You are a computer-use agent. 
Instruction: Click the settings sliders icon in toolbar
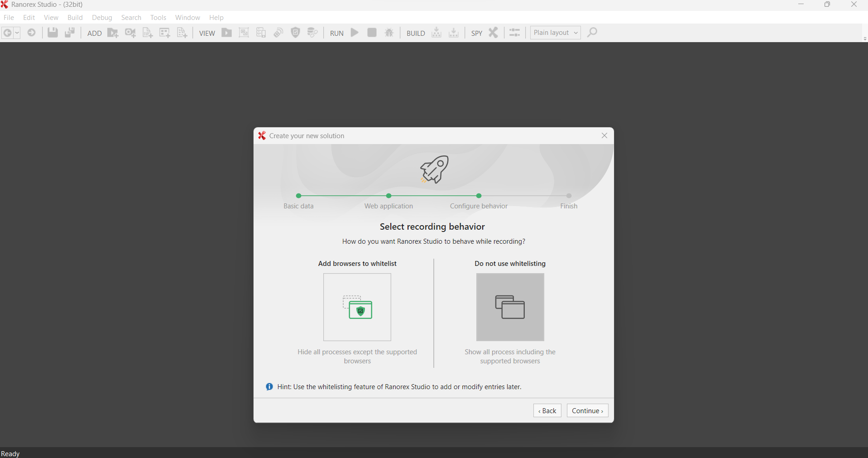point(515,33)
